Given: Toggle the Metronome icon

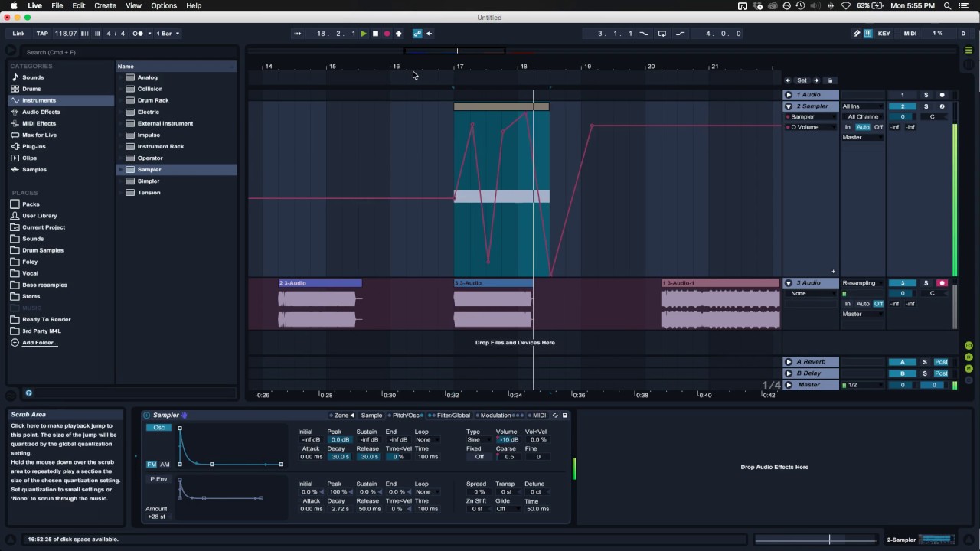Looking at the screenshot, I should pos(138,34).
